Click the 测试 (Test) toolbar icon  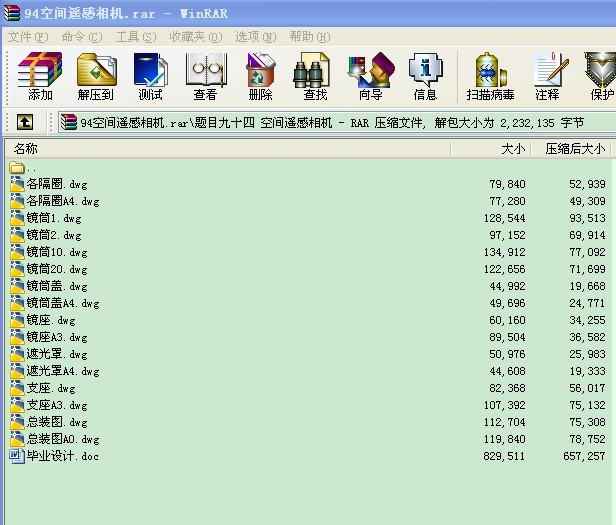[x=151, y=76]
